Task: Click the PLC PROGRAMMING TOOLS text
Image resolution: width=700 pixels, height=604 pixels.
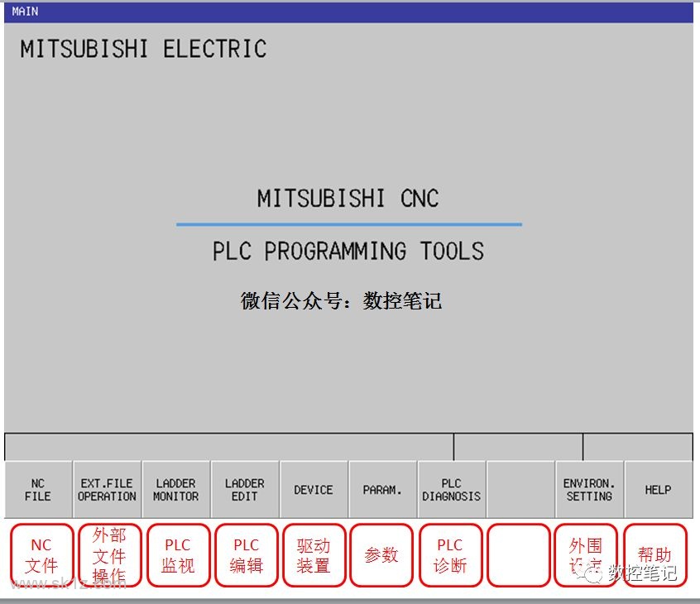Action: point(348,251)
